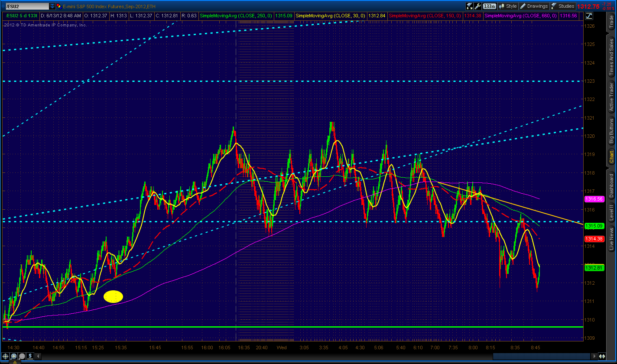Click the zoom in magnifier icon
Screen dimensions: 617x364
[14, 356]
